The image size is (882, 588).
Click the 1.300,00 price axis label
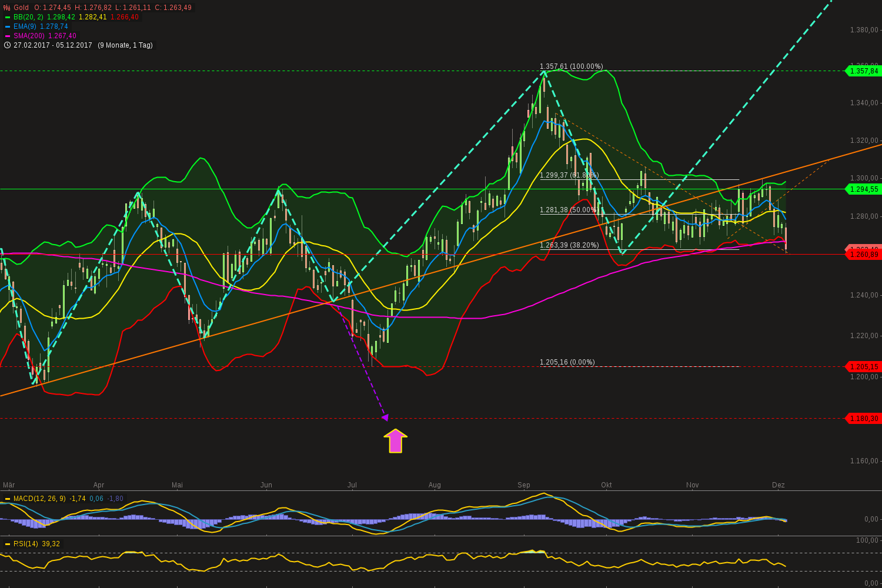point(864,178)
